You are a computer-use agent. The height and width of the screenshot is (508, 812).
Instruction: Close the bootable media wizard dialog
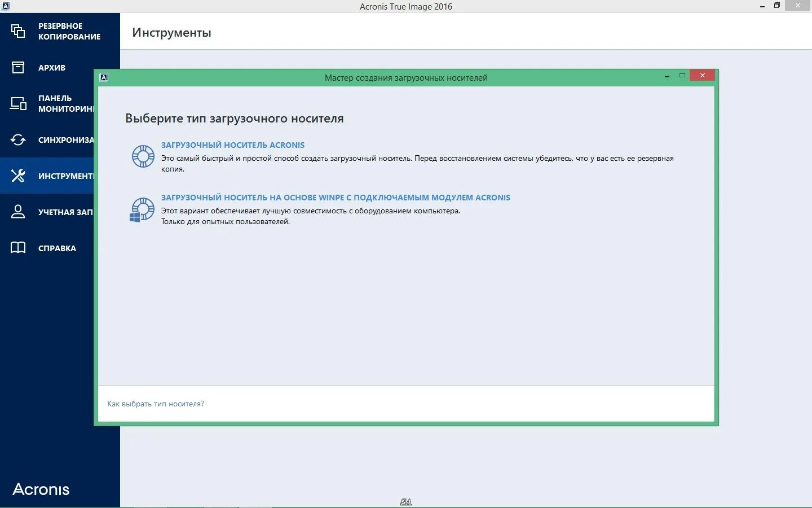(x=702, y=75)
